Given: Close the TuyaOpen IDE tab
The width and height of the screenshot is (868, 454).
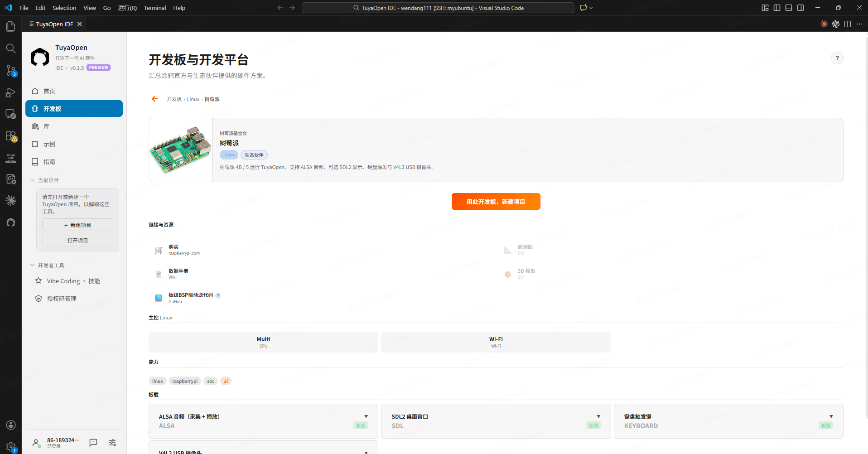Looking at the screenshot, I should click(x=80, y=24).
